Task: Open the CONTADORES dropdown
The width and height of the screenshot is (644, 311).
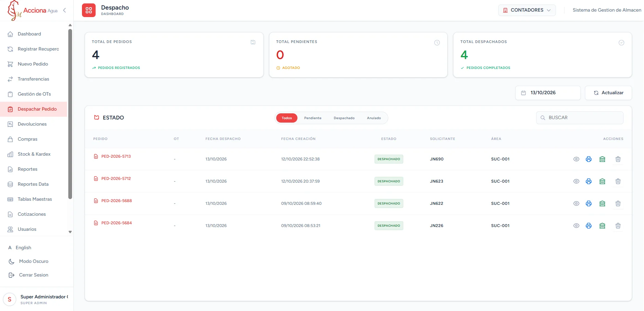Action: pos(527,10)
